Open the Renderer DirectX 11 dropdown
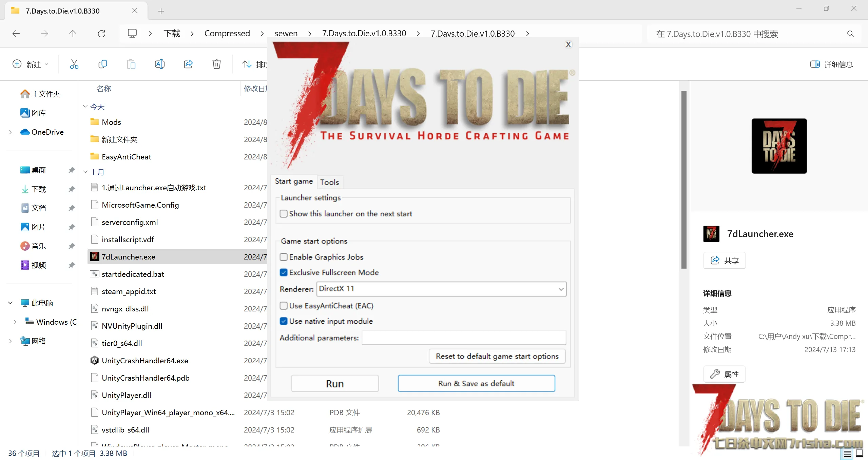Image resolution: width=868 pixels, height=460 pixels. point(441,289)
